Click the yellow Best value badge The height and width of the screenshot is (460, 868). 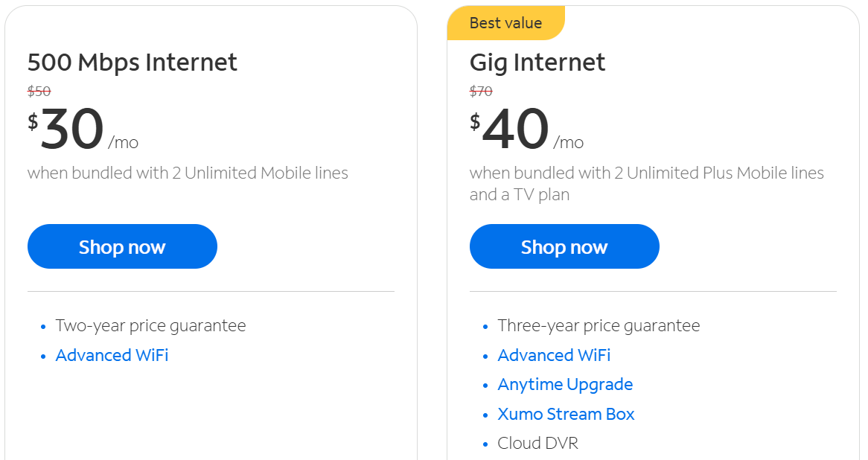[505, 23]
